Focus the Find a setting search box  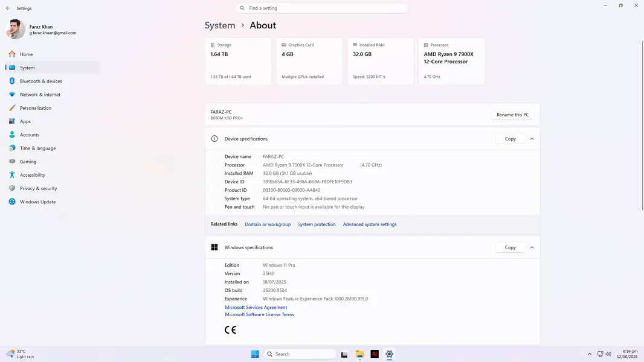pyautogui.click(x=322, y=8)
